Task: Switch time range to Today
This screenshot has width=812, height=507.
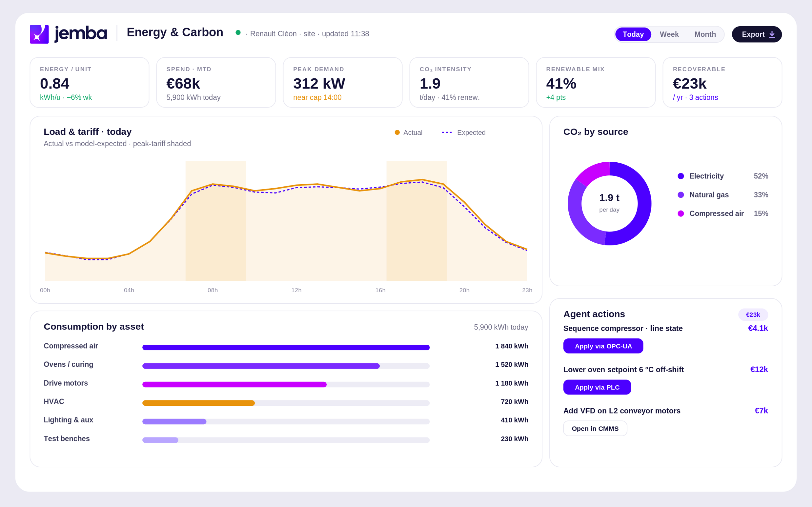Action: [633, 34]
